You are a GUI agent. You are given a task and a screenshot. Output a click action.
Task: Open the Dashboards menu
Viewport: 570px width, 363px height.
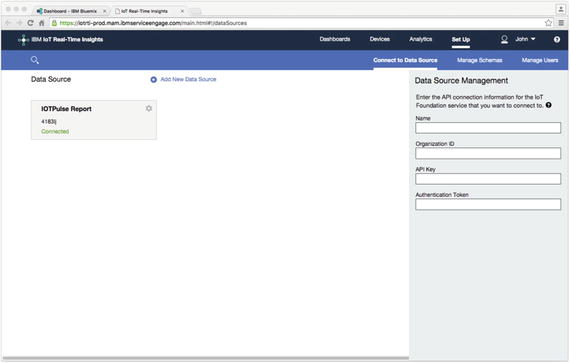click(x=335, y=39)
